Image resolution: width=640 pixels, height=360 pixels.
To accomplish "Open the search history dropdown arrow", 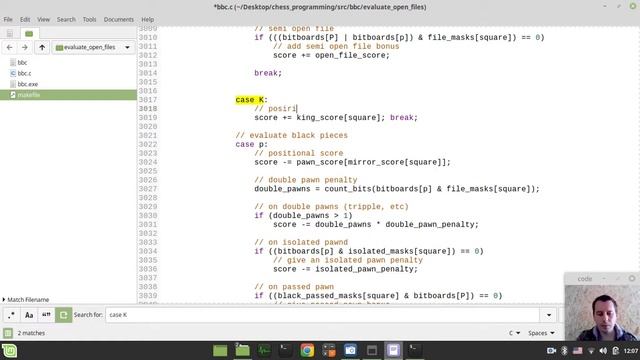I will click(549, 315).
